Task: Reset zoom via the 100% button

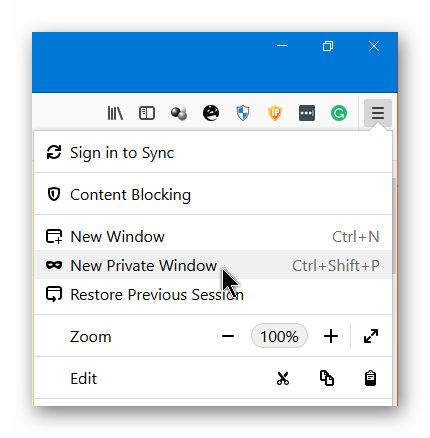Action: (279, 336)
